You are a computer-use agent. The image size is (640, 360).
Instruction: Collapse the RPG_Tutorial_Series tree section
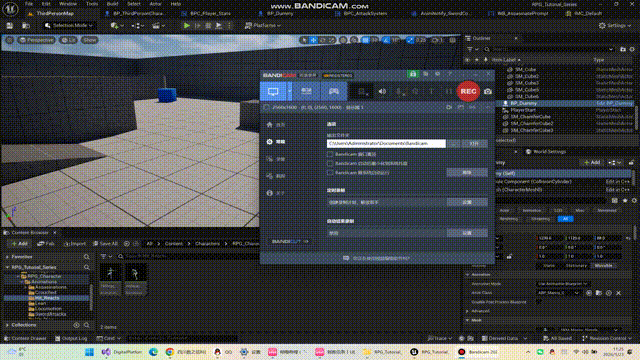tap(7, 267)
